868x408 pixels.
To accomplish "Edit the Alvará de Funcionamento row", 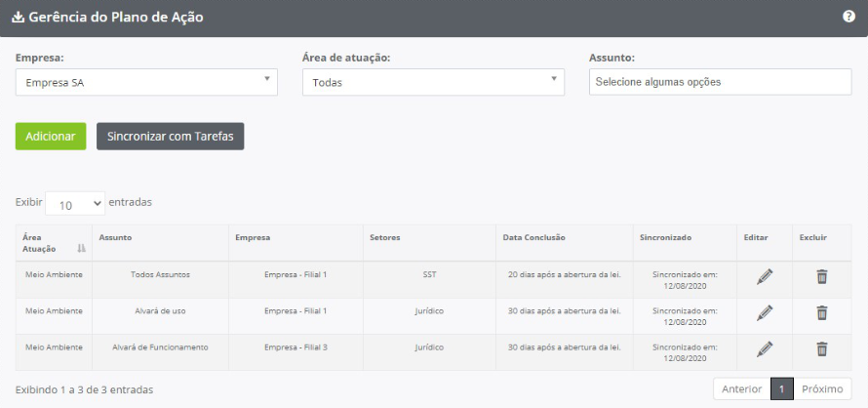I will click(x=765, y=349).
